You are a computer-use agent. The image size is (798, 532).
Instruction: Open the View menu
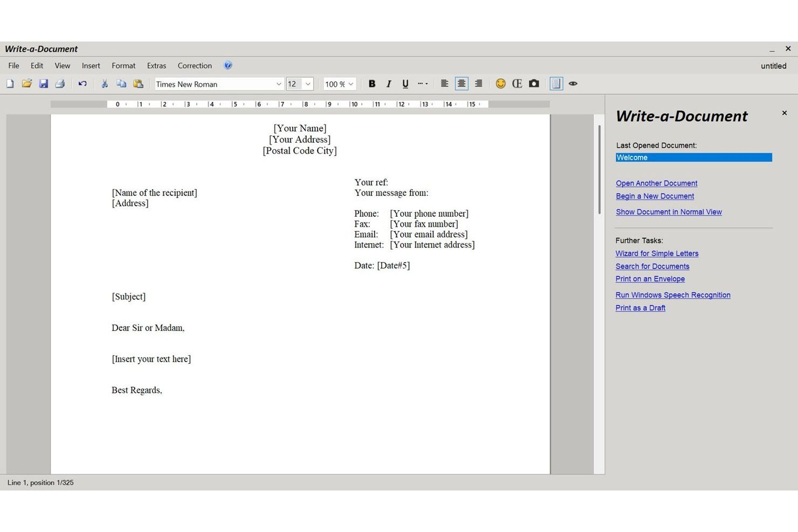63,66
